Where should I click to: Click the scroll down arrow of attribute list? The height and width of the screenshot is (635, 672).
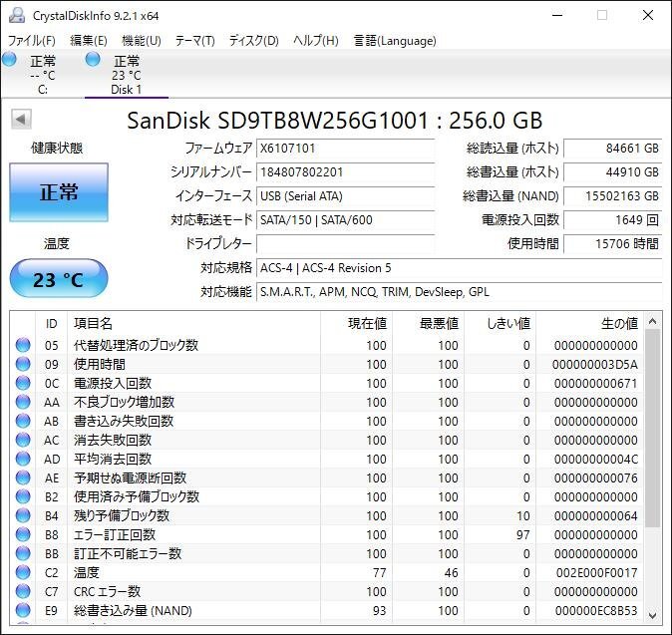pos(653,614)
